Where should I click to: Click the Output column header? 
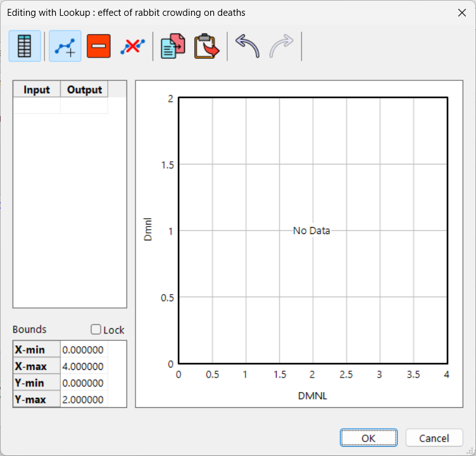84,89
